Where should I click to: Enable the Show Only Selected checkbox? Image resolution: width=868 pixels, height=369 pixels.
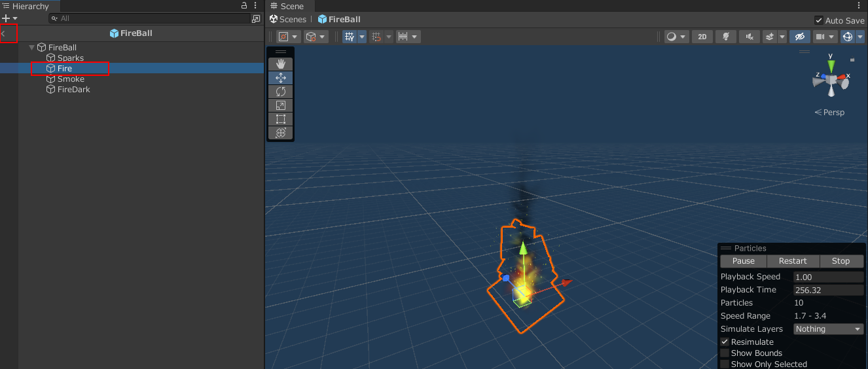tap(725, 364)
